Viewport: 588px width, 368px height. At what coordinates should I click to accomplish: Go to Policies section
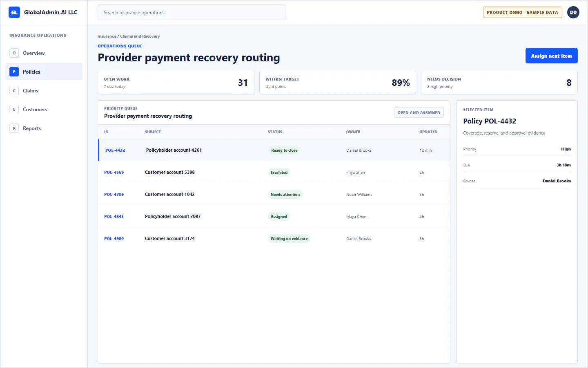(44, 72)
